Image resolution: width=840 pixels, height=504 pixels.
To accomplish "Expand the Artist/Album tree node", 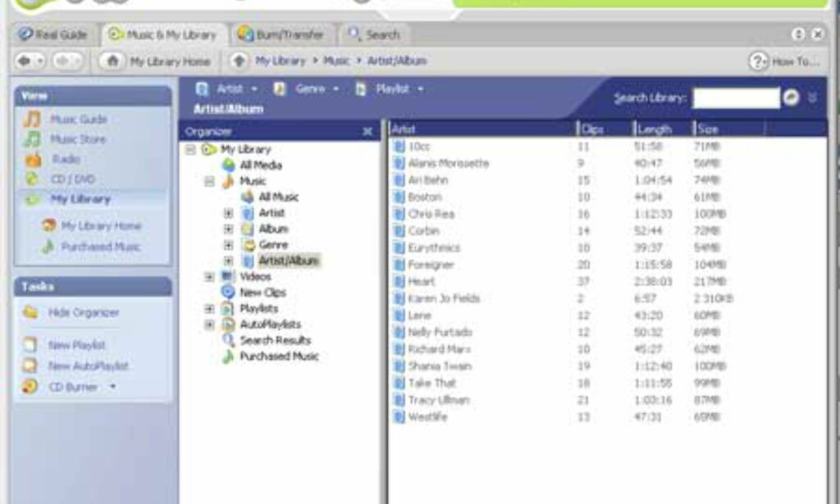I will (x=228, y=261).
